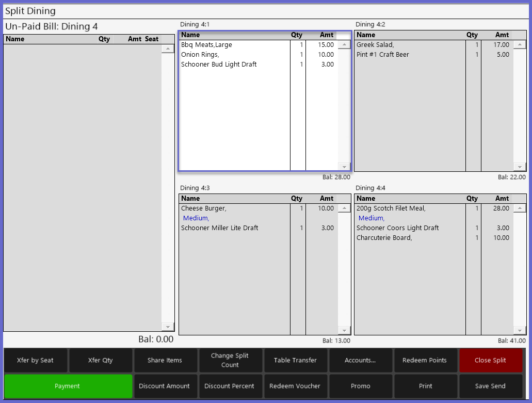Click the Redeem Voucher button
The height and width of the screenshot is (403, 532).
295,386
